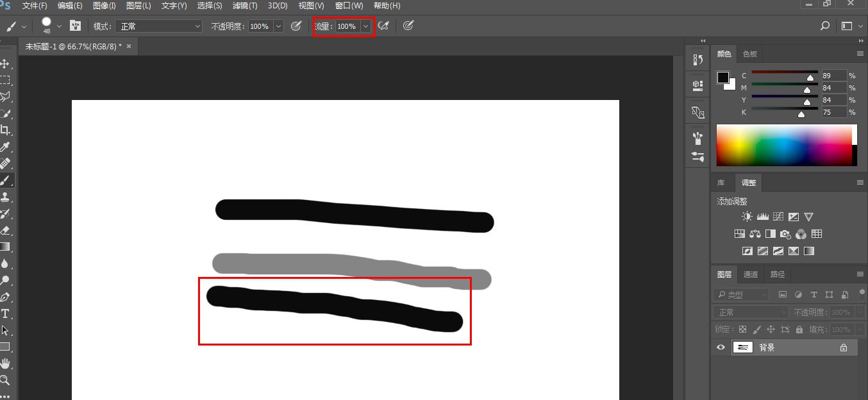Select the Lasso tool
Screen dimensions: 868x400
pyautogui.click(x=5, y=97)
